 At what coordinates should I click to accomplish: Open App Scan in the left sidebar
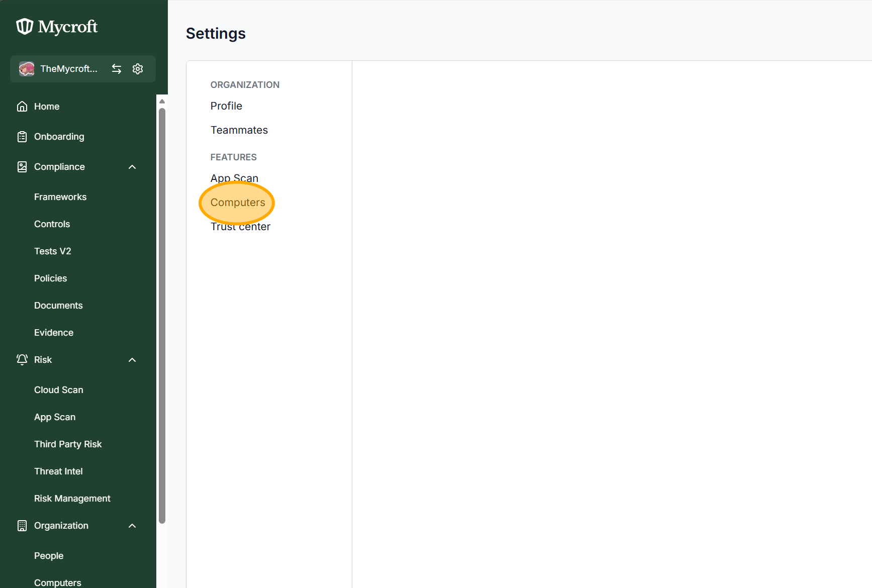[55, 417]
